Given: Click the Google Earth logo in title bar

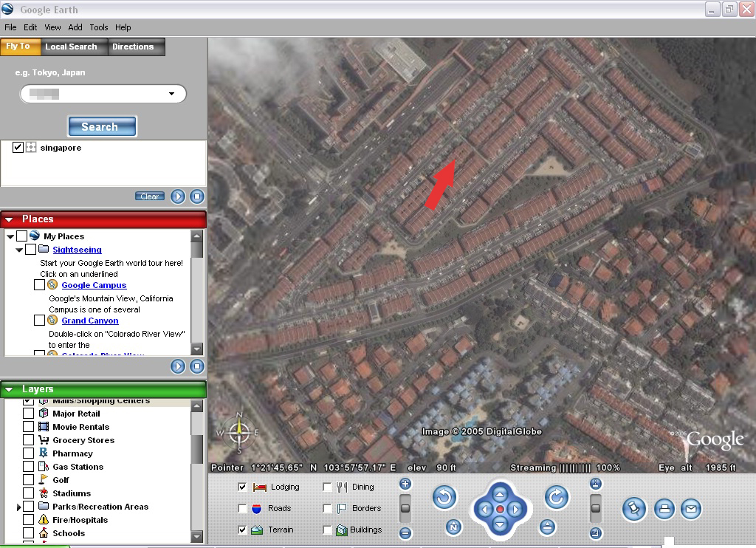Looking at the screenshot, I should (x=7, y=9).
